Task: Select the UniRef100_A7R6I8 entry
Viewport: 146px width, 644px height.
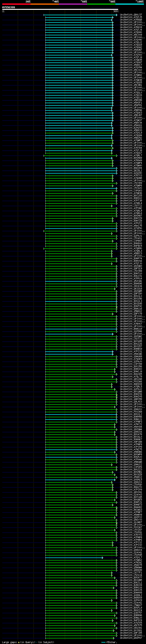Action: pyautogui.click(x=131, y=27)
